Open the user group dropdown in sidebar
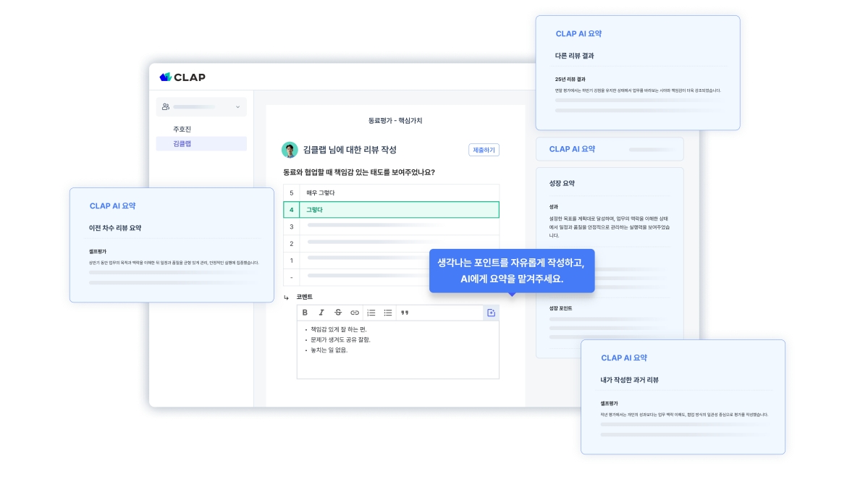868x495 pixels. (x=201, y=107)
